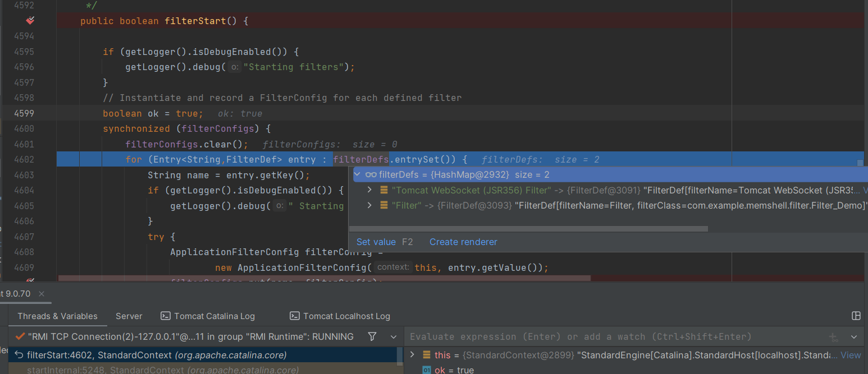Click the object icon next to 'this' variable
Screen dimensions: 868x374
pos(427,354)
